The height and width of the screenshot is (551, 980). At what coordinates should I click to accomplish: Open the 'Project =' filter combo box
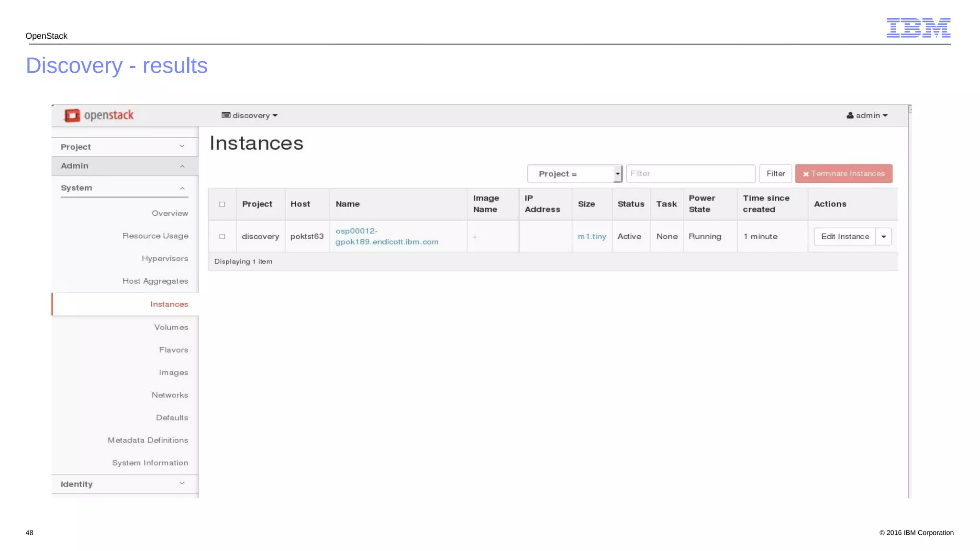point(575,174)
